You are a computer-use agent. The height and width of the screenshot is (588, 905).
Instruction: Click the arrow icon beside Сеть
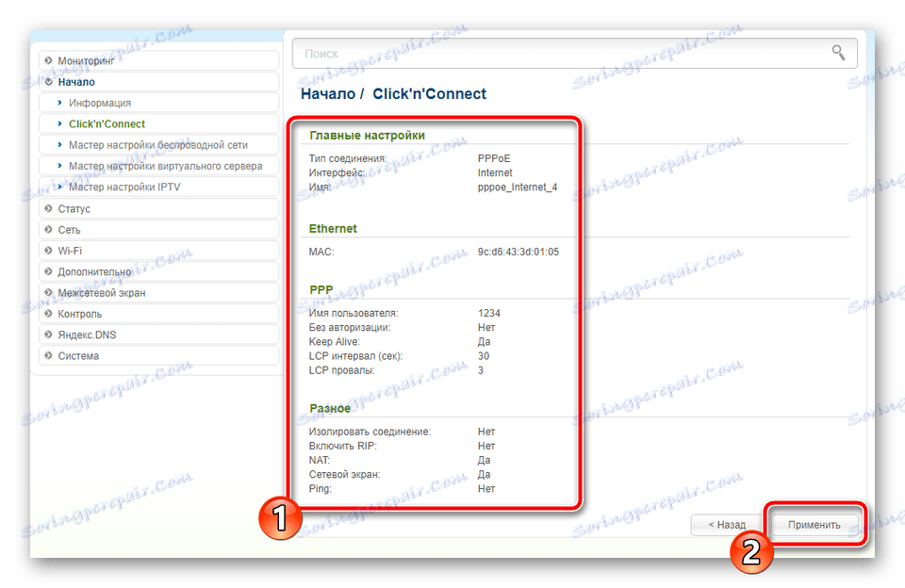pyautogui.click(x=48, y=229)
